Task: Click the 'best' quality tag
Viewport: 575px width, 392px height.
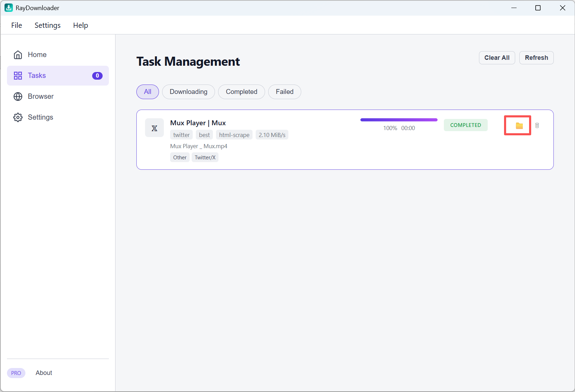Action: 204,135
